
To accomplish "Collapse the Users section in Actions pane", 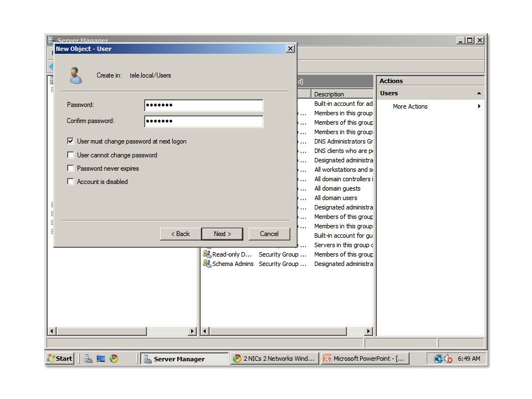I will 479,93.
